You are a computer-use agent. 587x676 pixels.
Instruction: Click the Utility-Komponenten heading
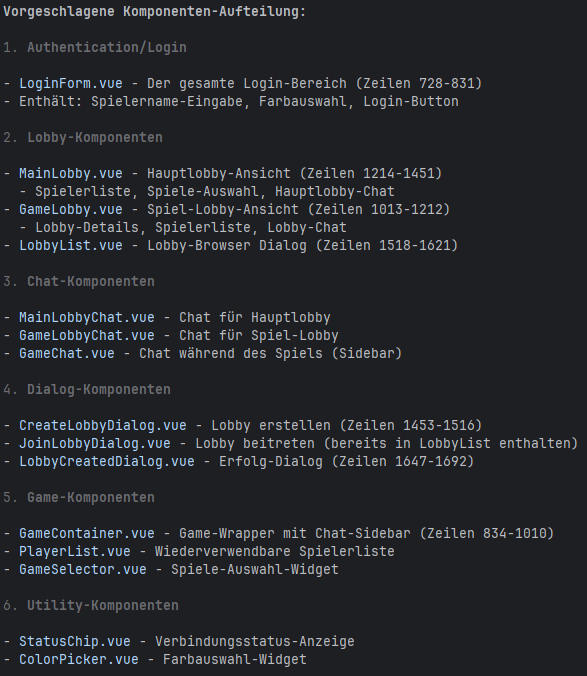103,606
